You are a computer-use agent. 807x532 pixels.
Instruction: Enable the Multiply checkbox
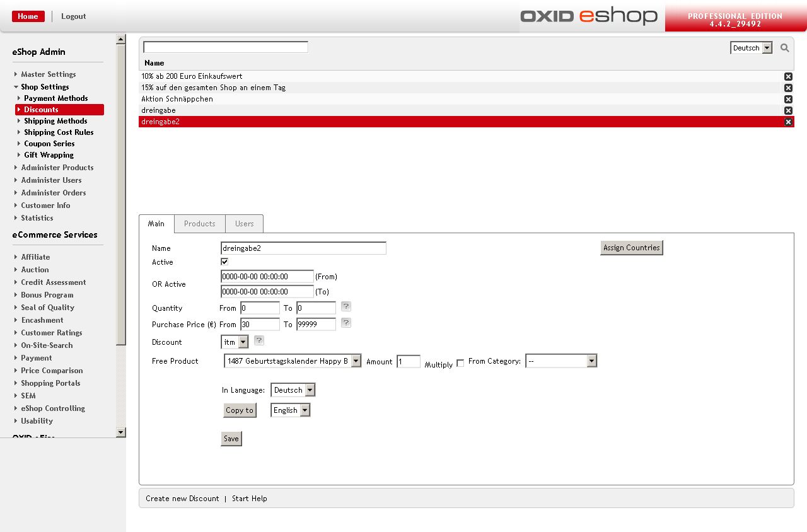coord(460,363)
